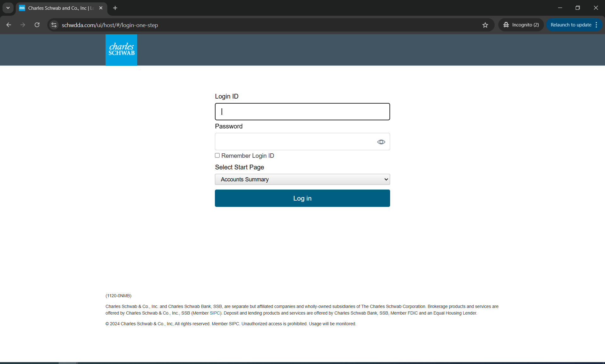Click the Login ID label
The height and width of the screenshot is (364, 605).
pos(227,96)
